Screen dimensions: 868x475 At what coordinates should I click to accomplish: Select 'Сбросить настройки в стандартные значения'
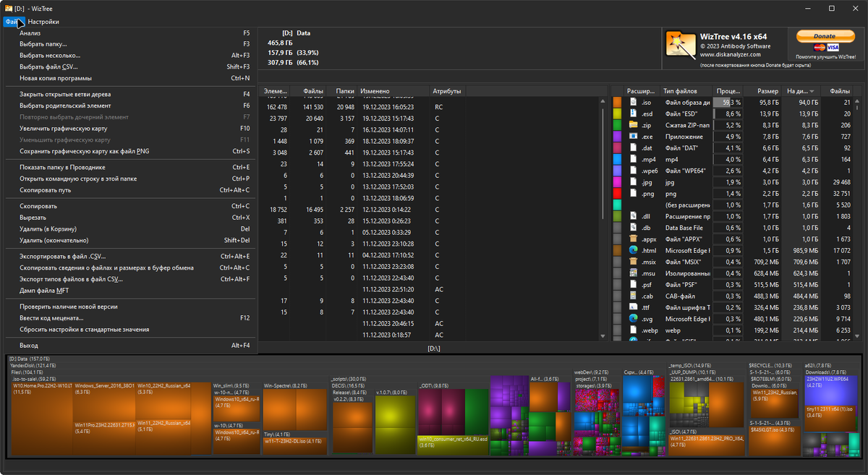click(131, 329)
